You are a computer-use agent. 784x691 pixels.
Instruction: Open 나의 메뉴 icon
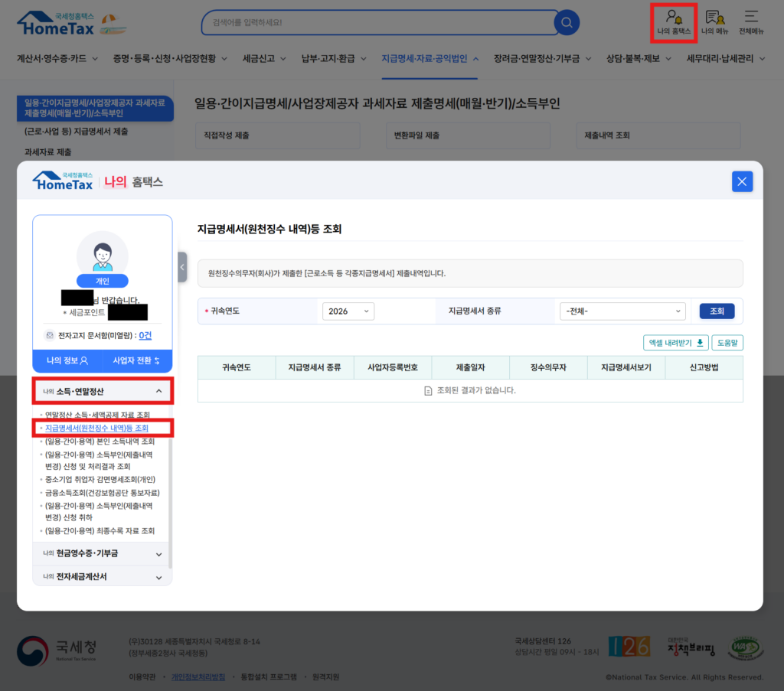(x=714, y=22)
